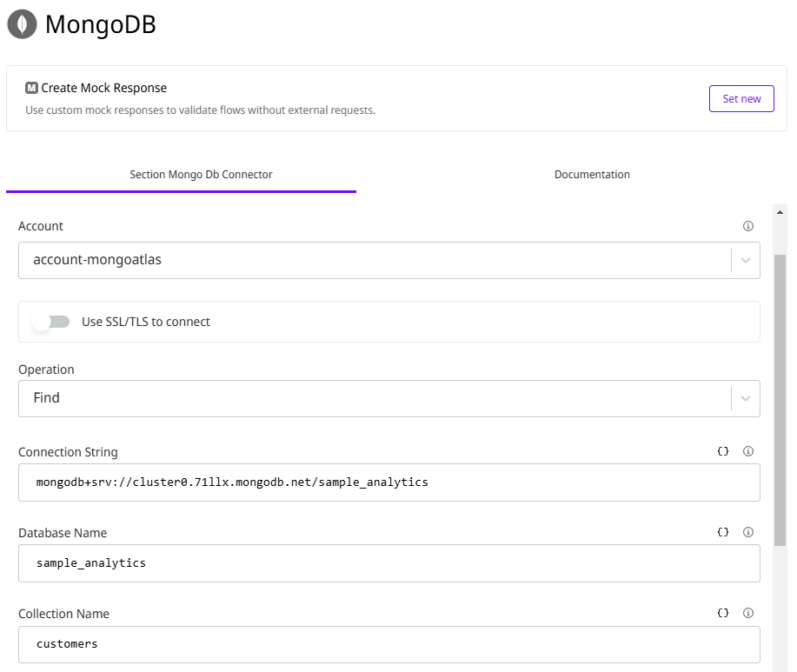
Task: Select the Section Mongo Db Connector tab
Action: 201,175
